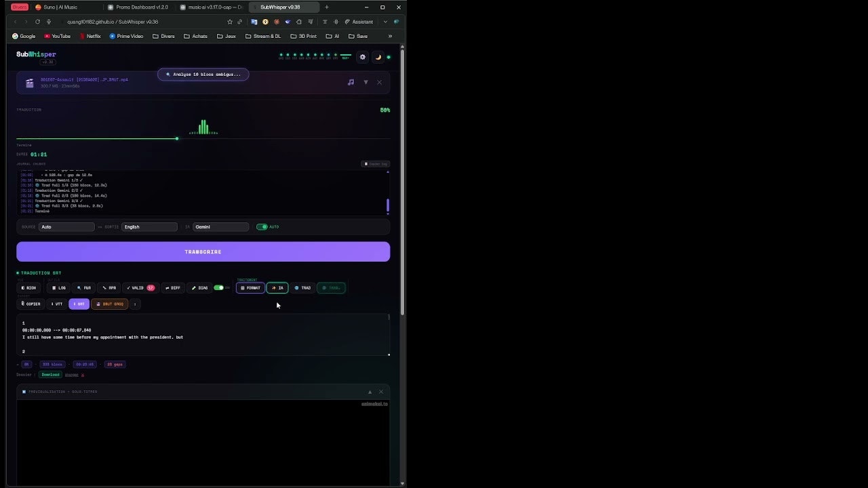Viewport: 868px width, 488px height.
Task: Select the IA processing option
Action: click(277, 287)
